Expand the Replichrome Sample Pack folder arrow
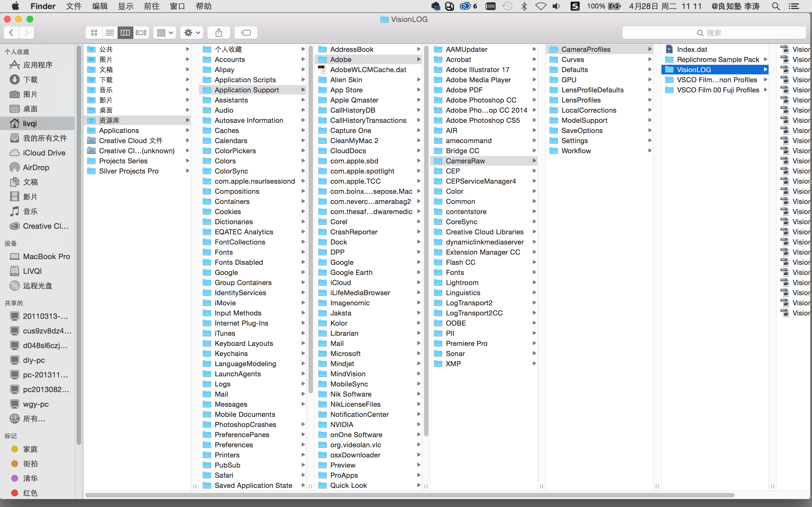The image size is (812, 507). (x=765, y=59)
